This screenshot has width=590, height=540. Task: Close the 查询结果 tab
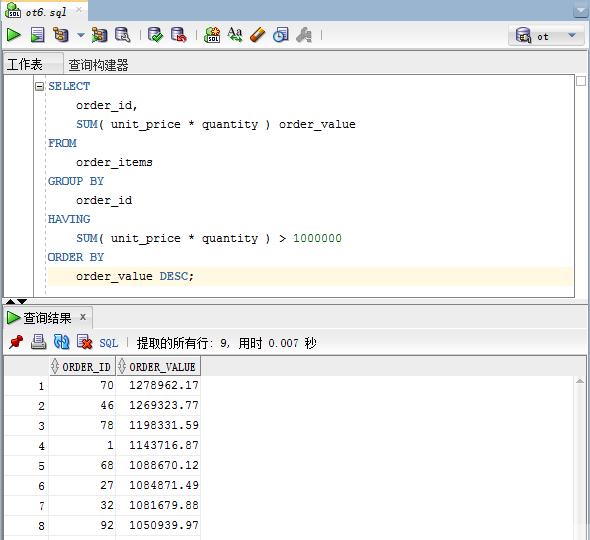click(83, 317)
